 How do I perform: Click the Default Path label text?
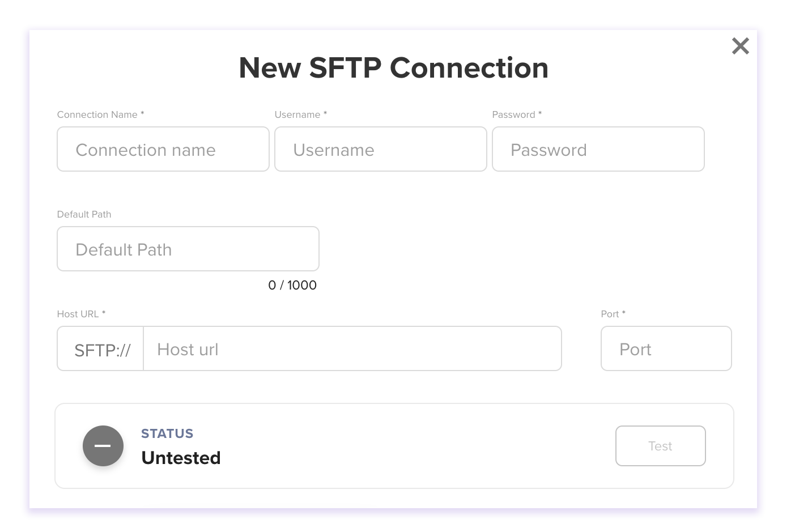[x=84, y=214]
